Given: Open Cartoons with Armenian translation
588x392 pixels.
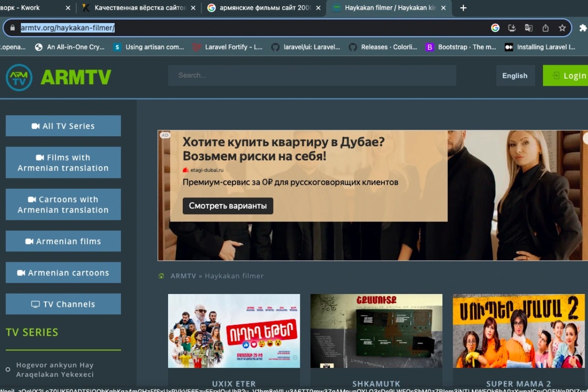Looking at the screenshot, I should coord(63,204).
